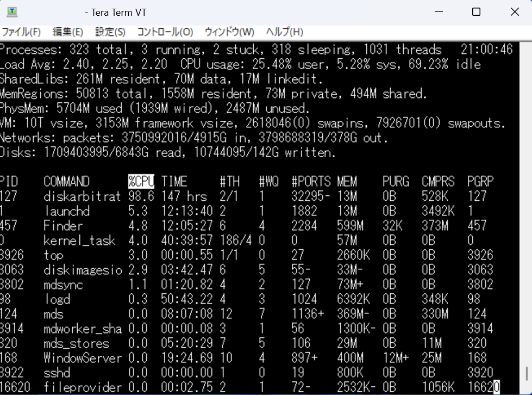Click the mdsync process name

click(x=63, y=285)
